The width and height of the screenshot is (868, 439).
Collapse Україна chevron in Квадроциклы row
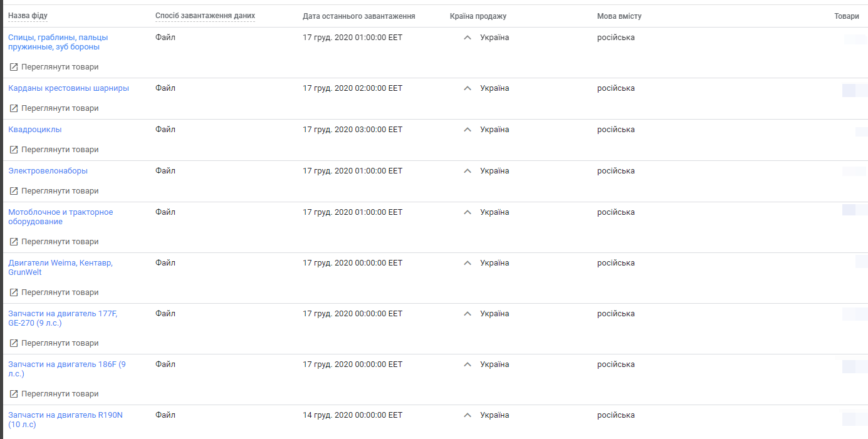(x=467, y=130)
